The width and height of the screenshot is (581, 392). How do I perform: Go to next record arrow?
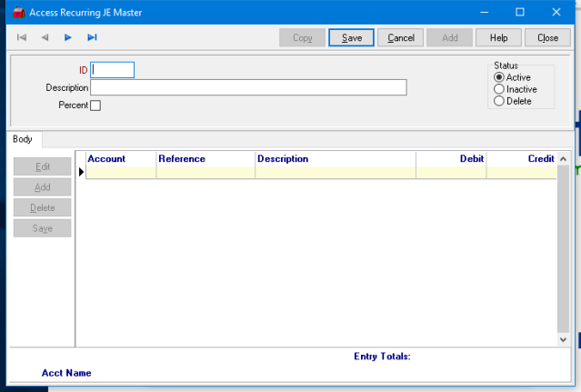click(68, 37)
